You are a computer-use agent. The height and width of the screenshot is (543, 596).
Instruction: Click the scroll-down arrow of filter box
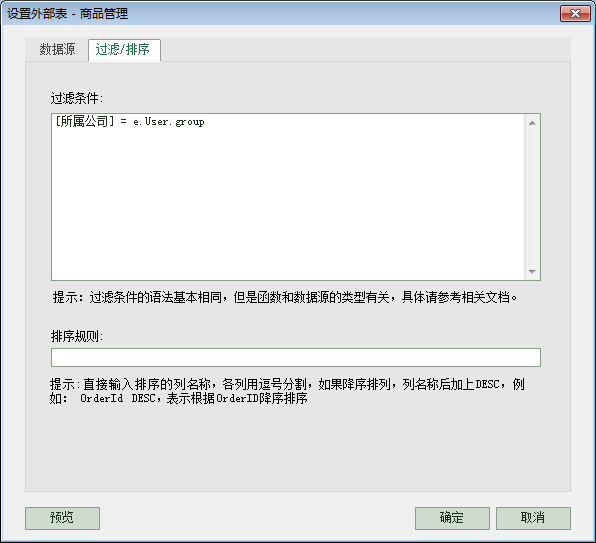coord(532,271)
